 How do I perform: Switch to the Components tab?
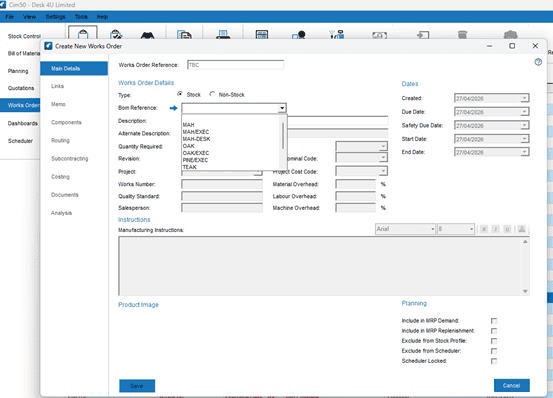coord(66,122)
